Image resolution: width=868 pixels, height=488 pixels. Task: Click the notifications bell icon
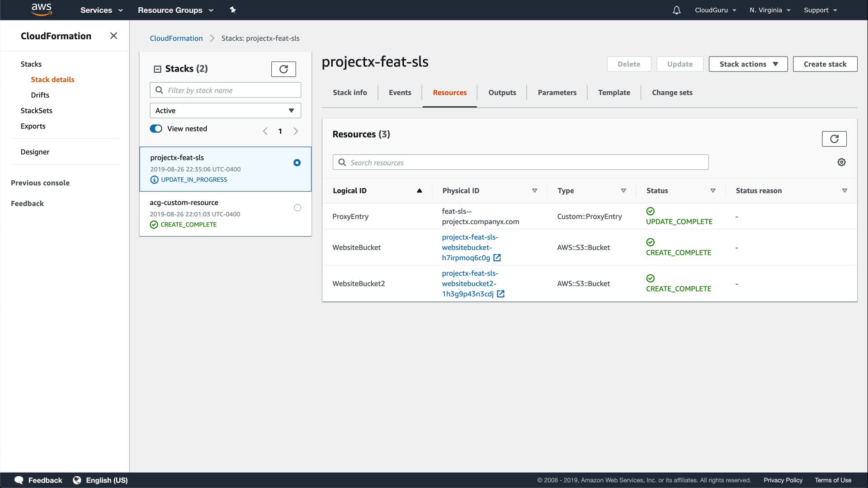(x=676, y=10)
